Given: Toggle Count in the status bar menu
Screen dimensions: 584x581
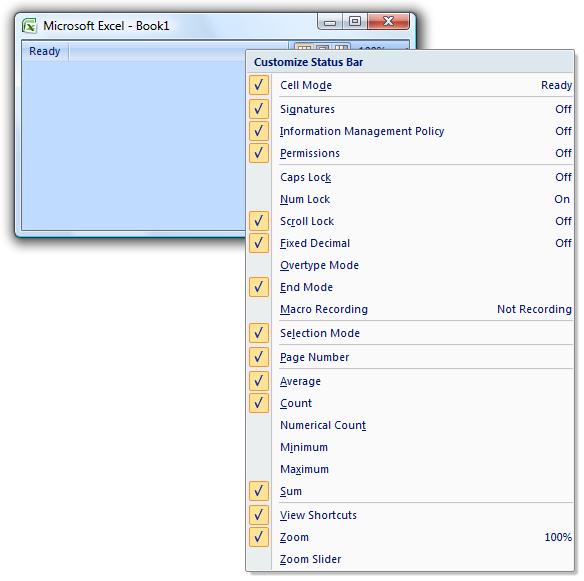Looking at the screenshot, I should 410,403.
